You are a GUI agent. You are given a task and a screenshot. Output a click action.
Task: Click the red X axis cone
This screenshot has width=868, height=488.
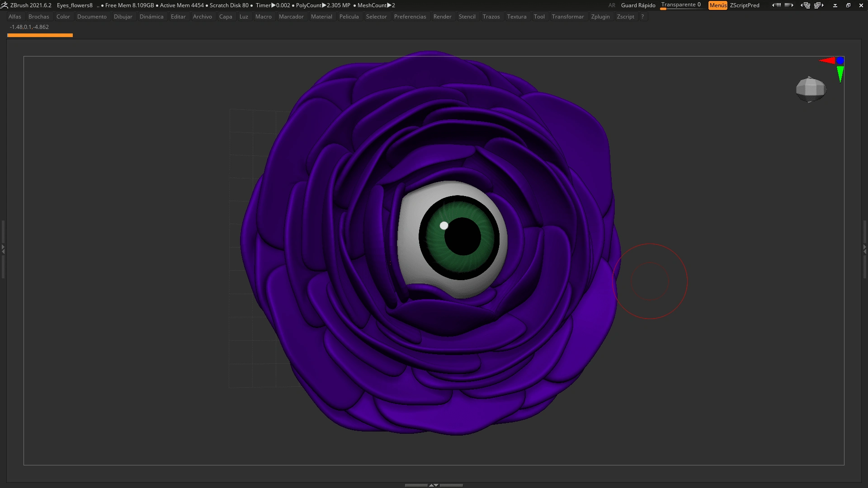coord(827,61)
